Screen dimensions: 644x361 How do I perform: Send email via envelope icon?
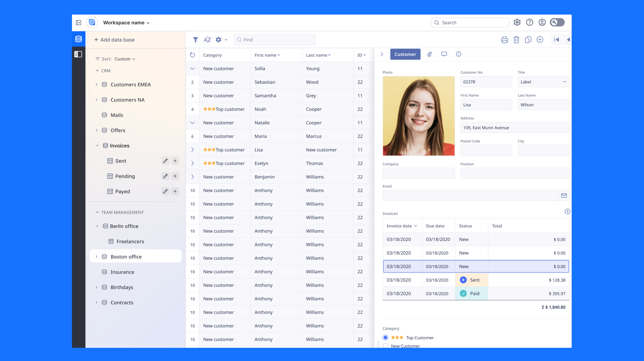pyautogui.click(x=564, y=196)
